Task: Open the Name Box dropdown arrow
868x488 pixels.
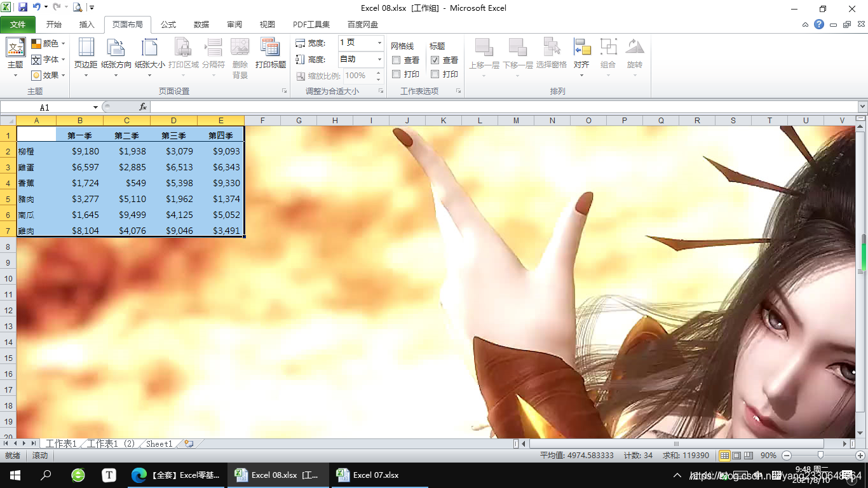Action: pyautogui.click(x=95, y=107)
